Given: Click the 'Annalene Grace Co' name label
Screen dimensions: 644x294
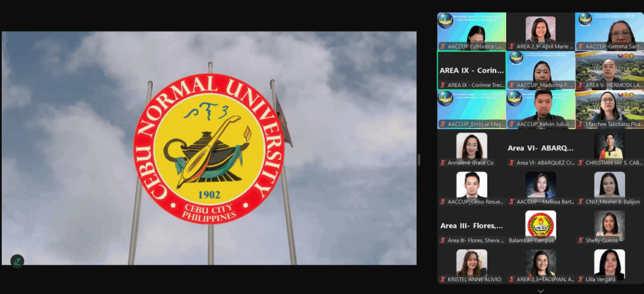Looking at the screenshot, I should pyautogui.click(x=470, y=163).
